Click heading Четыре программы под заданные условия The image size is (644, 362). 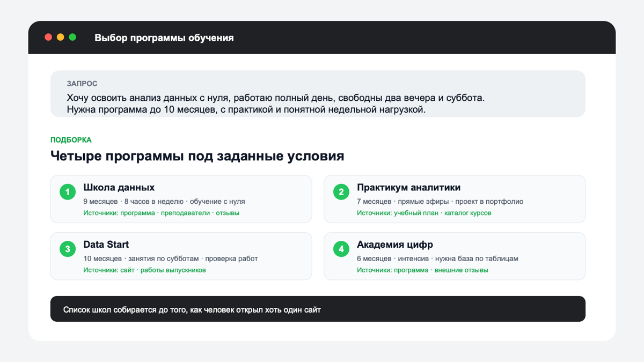point(197,156)
